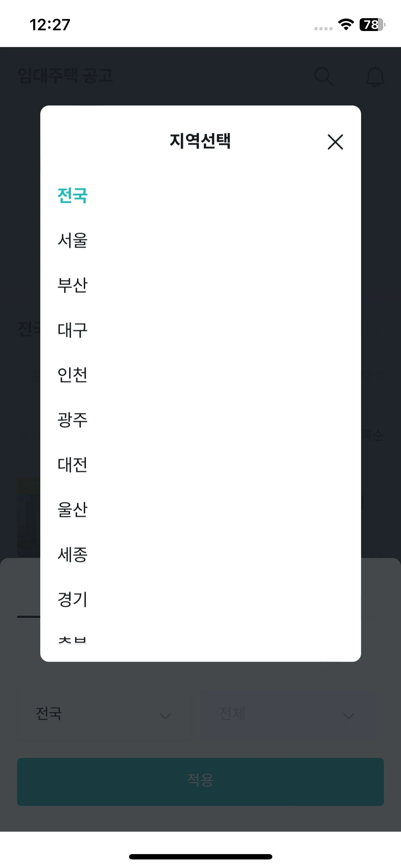401x868 pixels.
Task: Pick 대전 from the list
Action: 72,465
